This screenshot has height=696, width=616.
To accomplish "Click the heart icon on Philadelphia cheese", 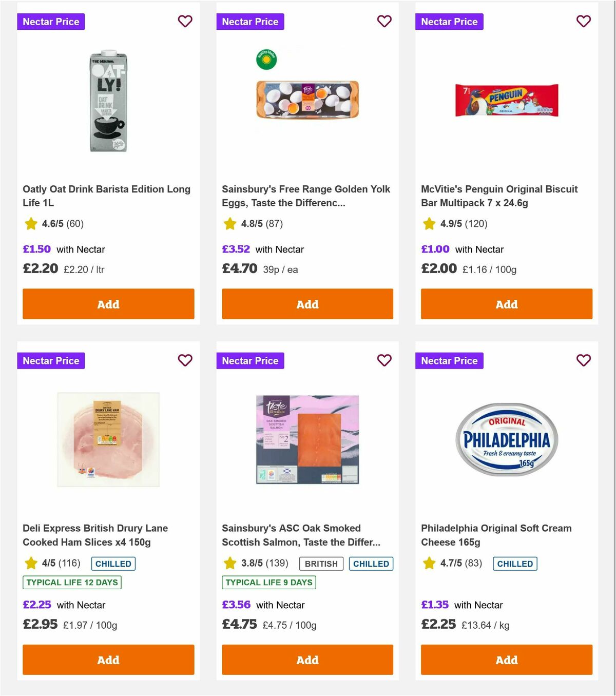I will 583,360.
